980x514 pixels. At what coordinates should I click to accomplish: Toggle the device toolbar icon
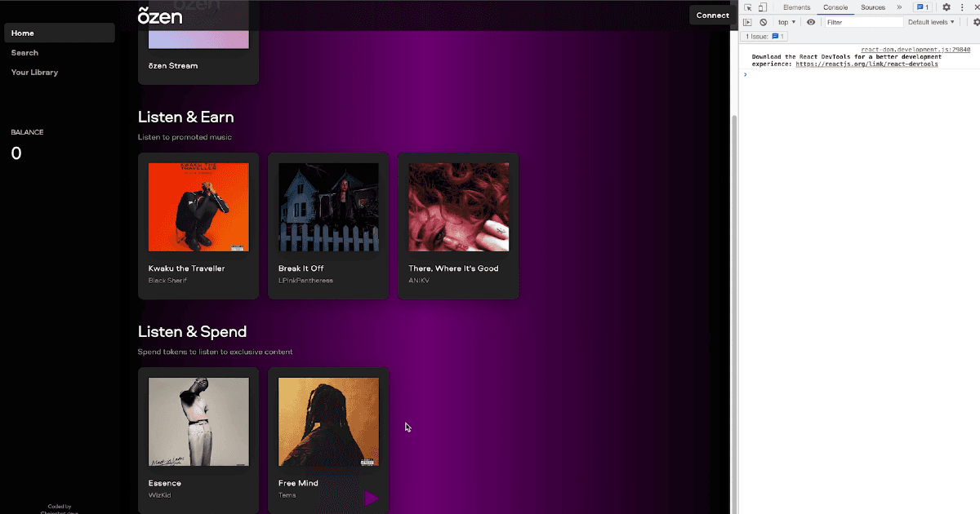pyautogui.click(x=762, y=7)
